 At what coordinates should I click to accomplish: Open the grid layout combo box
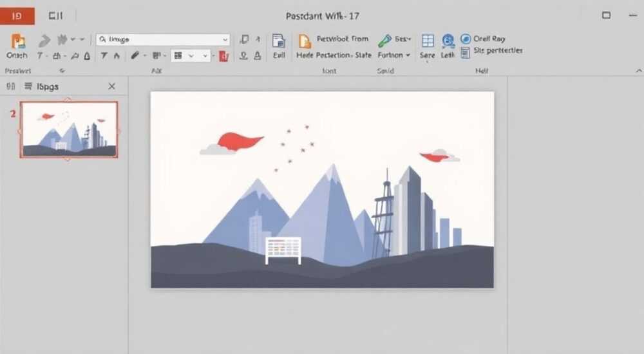tap(192, 55)
